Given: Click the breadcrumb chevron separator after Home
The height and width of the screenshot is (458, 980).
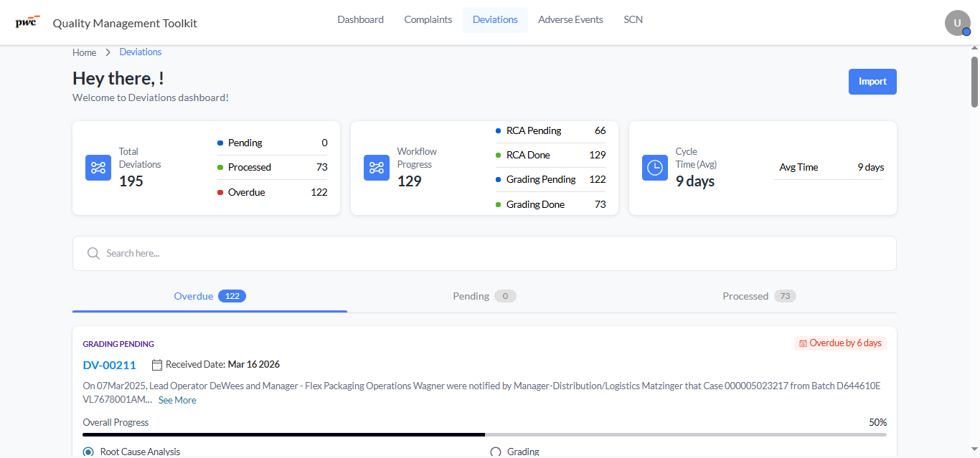Looking at the screenshot, I should pos(108,52).
